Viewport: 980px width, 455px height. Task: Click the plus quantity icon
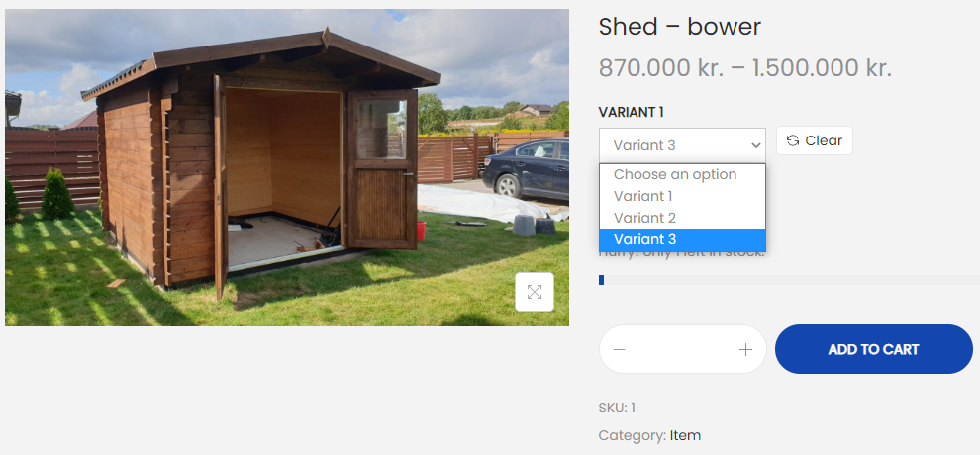coord(745,349)
